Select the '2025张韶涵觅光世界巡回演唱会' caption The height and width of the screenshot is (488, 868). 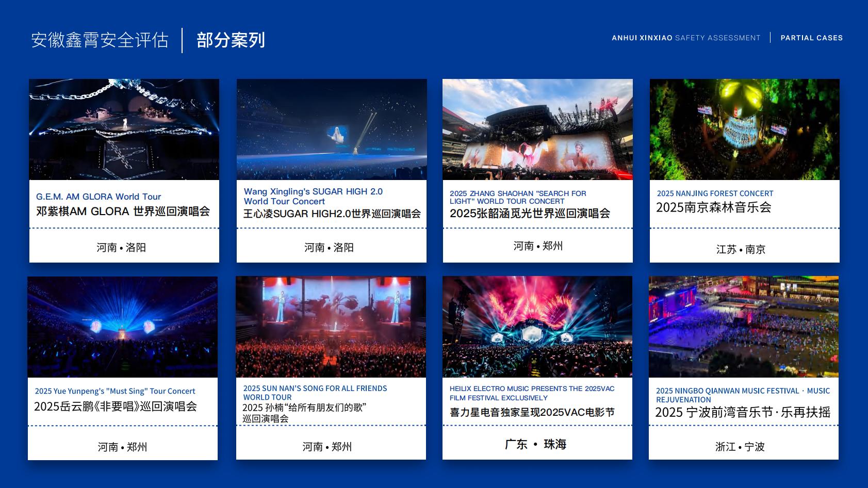(x=530, y=213)
